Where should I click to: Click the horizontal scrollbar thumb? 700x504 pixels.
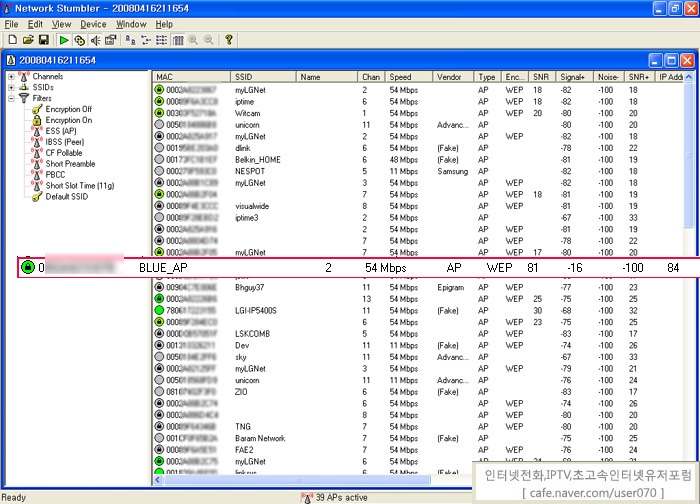[x=297, y=480]
